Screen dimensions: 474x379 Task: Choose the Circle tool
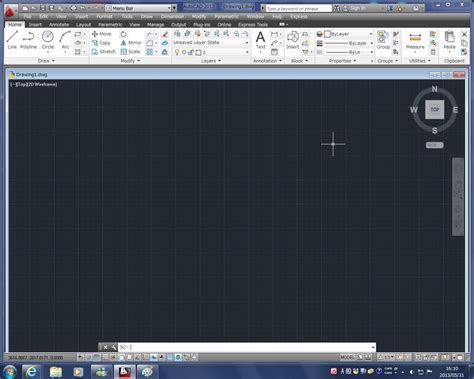48,40
